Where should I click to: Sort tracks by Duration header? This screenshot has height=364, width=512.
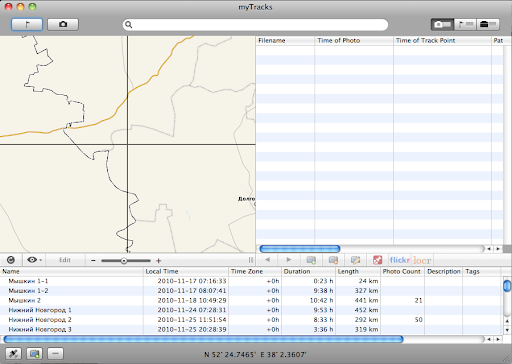pos(308,271)
